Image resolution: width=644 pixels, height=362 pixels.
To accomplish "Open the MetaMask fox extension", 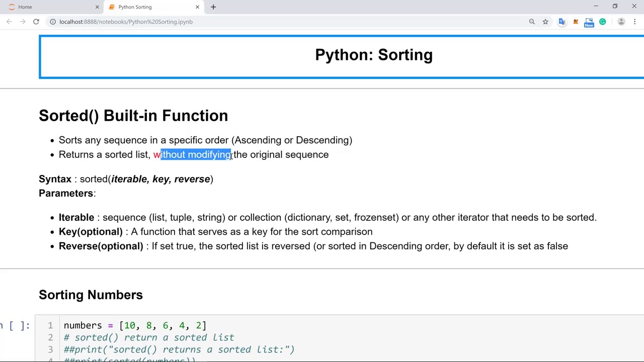I will click(x=576, y=22).
